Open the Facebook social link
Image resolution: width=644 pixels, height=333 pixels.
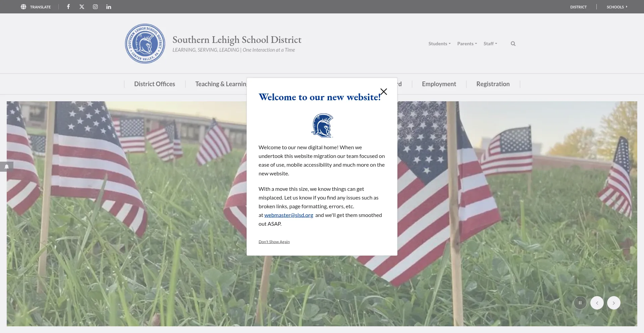68,7
